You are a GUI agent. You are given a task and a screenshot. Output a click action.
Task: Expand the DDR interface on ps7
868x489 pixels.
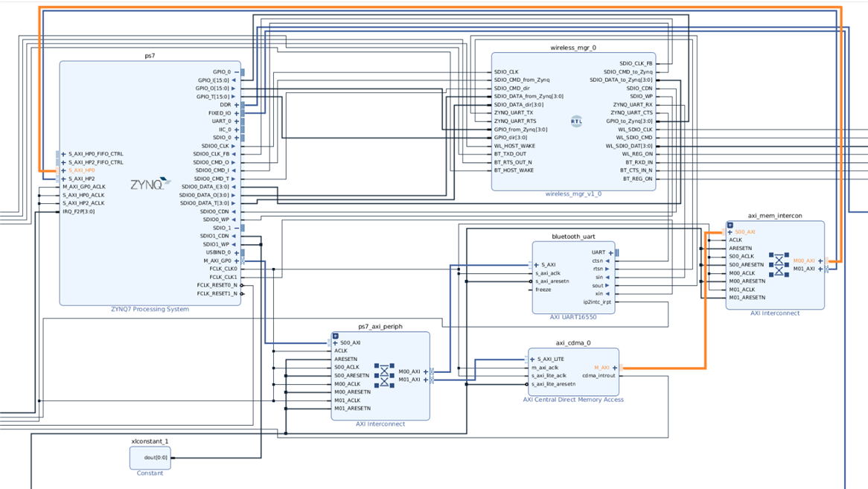click(x=237, y=105)
